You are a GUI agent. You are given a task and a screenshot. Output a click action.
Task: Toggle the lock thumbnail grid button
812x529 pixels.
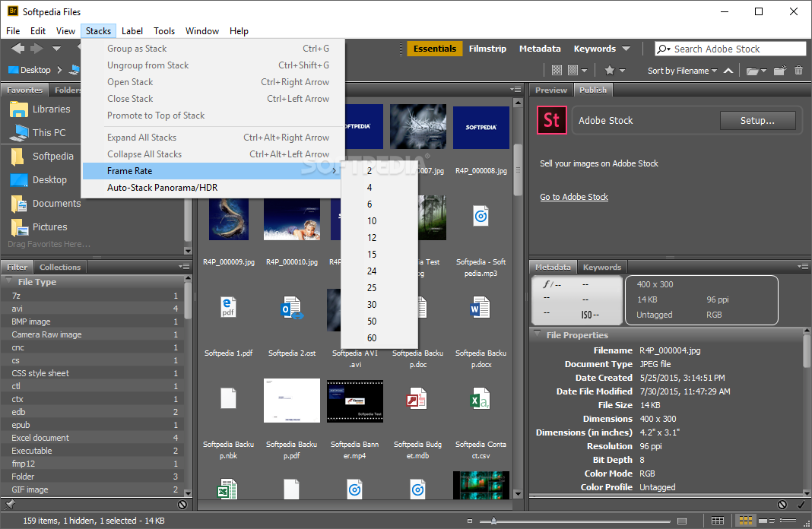717,521
